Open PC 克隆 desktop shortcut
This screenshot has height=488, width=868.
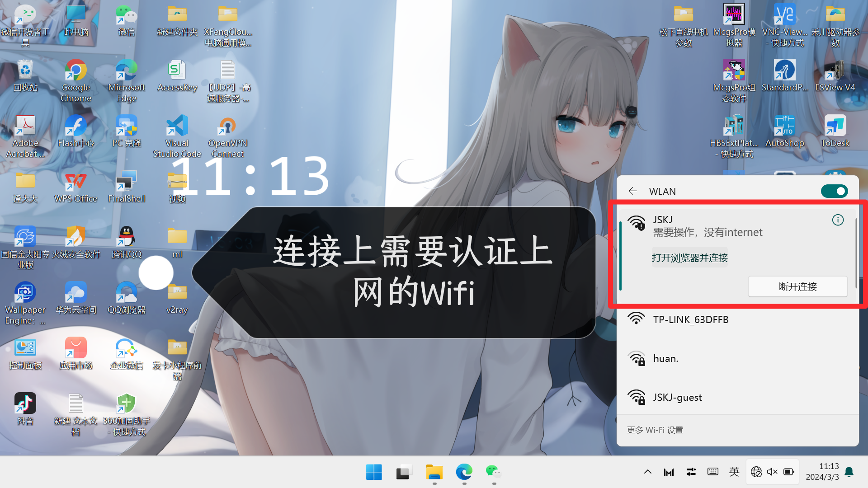(127, 131)
